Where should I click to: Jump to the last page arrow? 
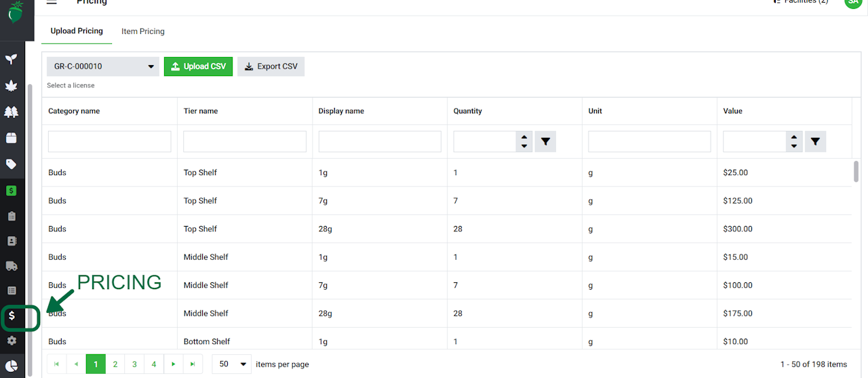(193, 364)
